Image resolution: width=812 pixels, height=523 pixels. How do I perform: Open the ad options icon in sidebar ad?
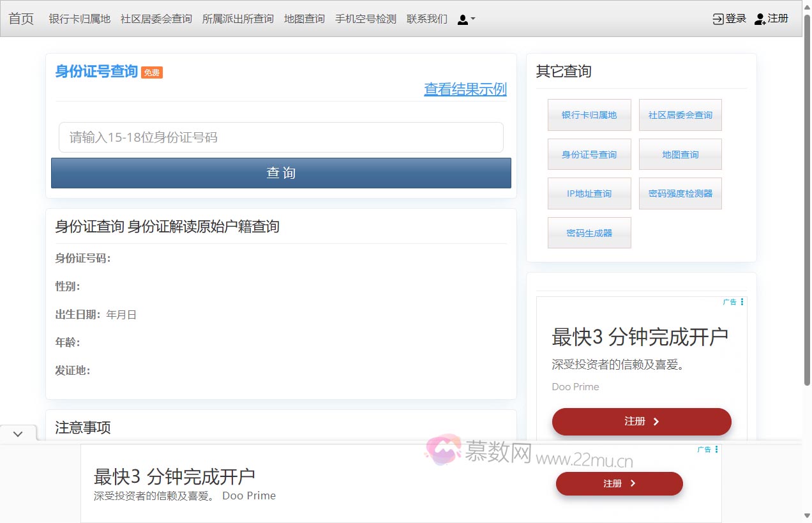point(742,302)
